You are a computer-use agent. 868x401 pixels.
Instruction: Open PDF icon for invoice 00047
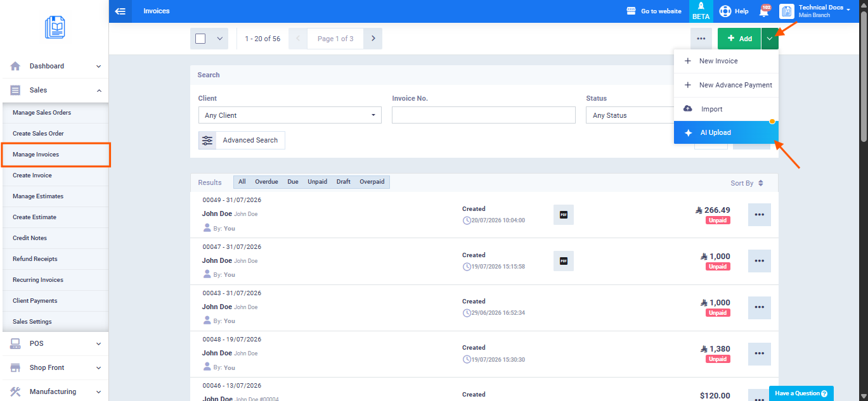coord(564,261)
